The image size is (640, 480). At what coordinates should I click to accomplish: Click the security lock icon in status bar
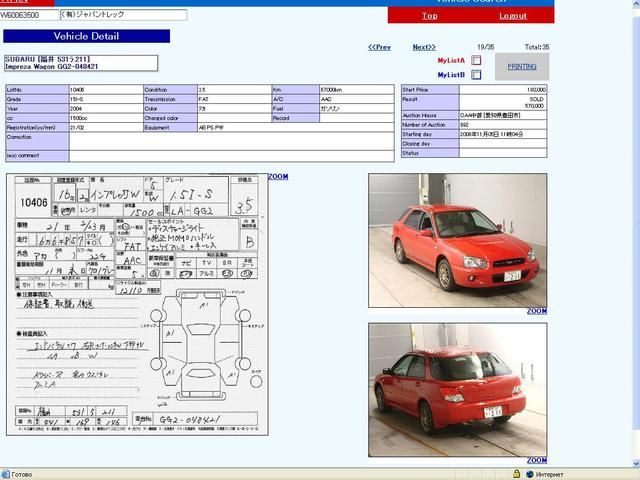coord(516,474)
